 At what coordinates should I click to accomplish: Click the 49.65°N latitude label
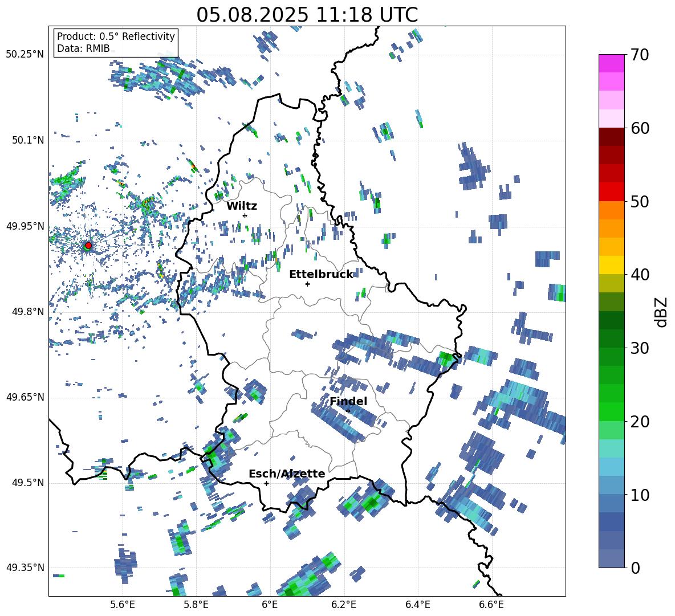coord(25,397)
